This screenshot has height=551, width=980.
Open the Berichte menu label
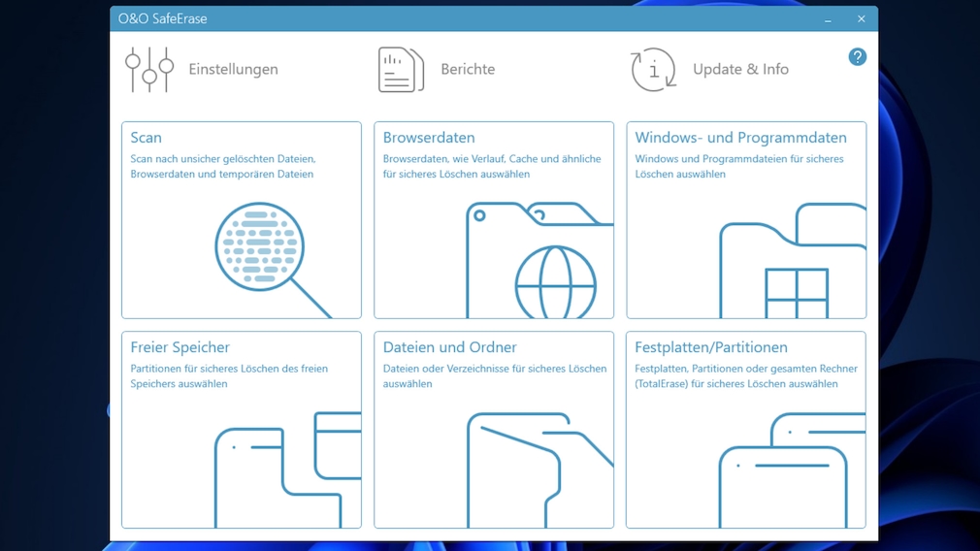tap(468, 69)
